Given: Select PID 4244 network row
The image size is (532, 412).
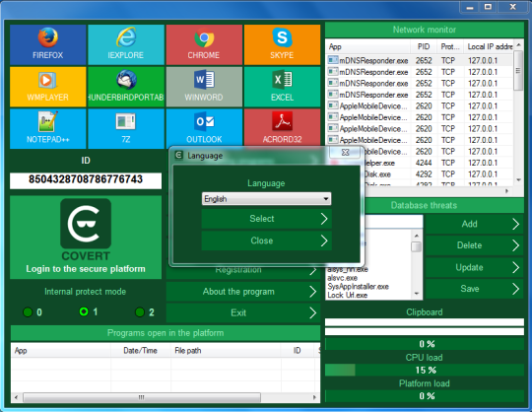Looking at the screenshot, I should point(437,163).
